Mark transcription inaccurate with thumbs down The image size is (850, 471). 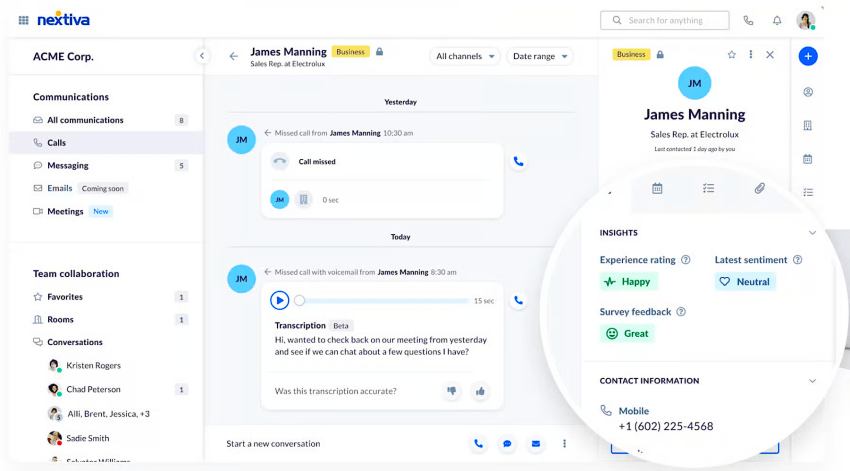pyautogui.click(x=451, y=391)
